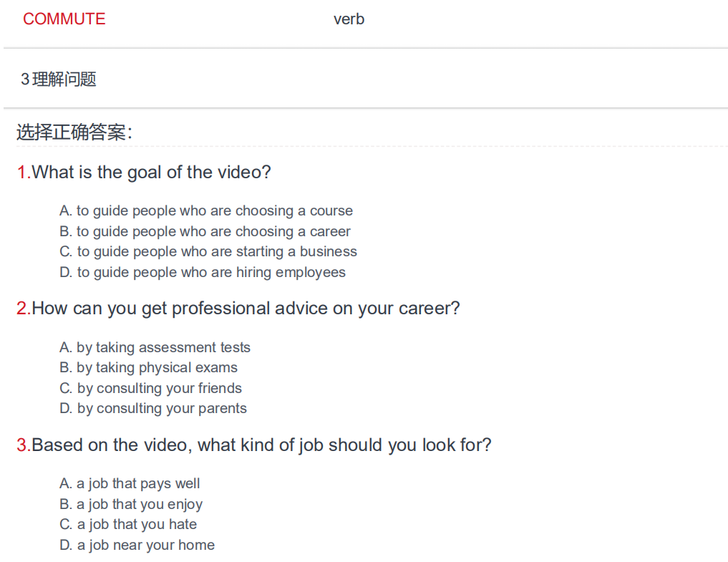This screenshot has width=728, height=562.
Task: Select answer C starting a business
Action: point(208,252)
